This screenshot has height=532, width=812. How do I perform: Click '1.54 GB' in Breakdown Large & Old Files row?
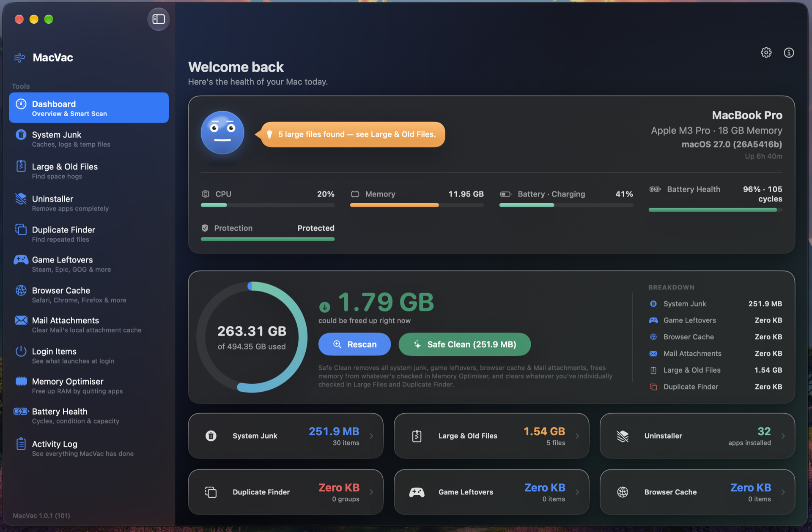pos(768,370)
